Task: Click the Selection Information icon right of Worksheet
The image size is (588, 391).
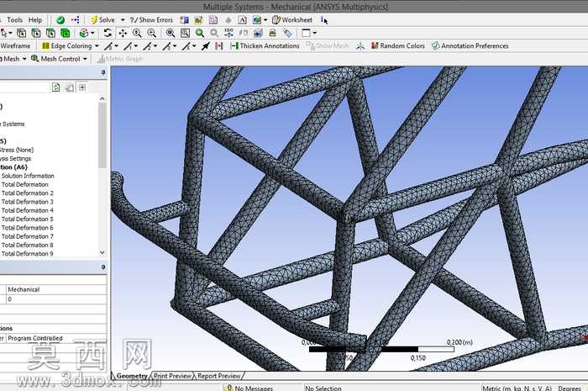Action: click(324, 20)
